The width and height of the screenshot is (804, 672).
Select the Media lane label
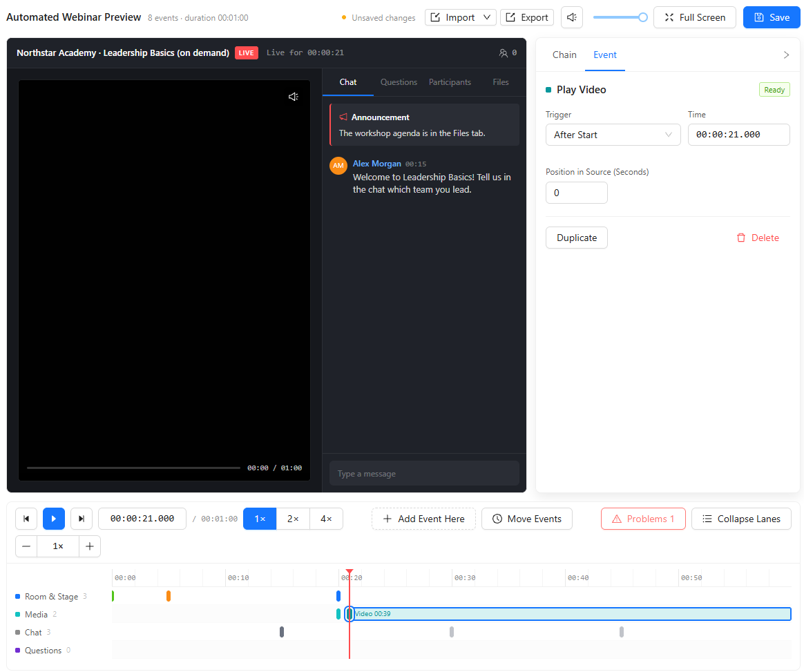pyautogui.click(x=36, y=615)
